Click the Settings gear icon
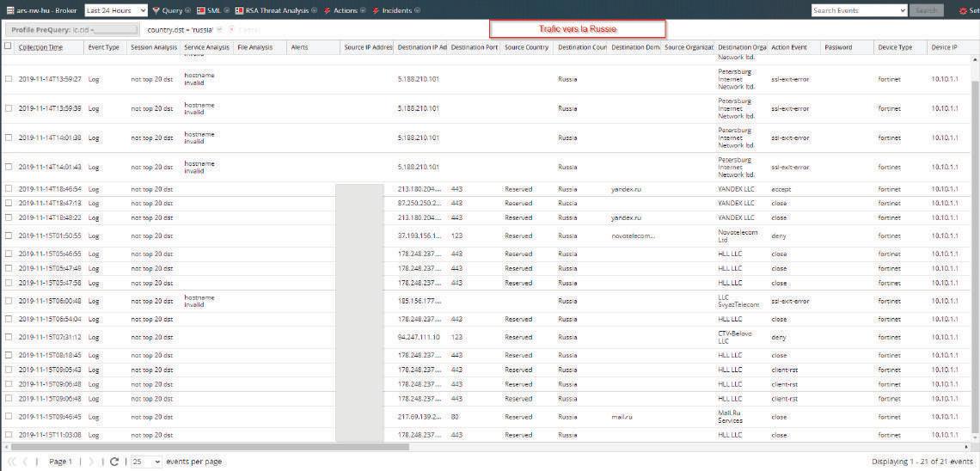 click(x=963, y=10)
